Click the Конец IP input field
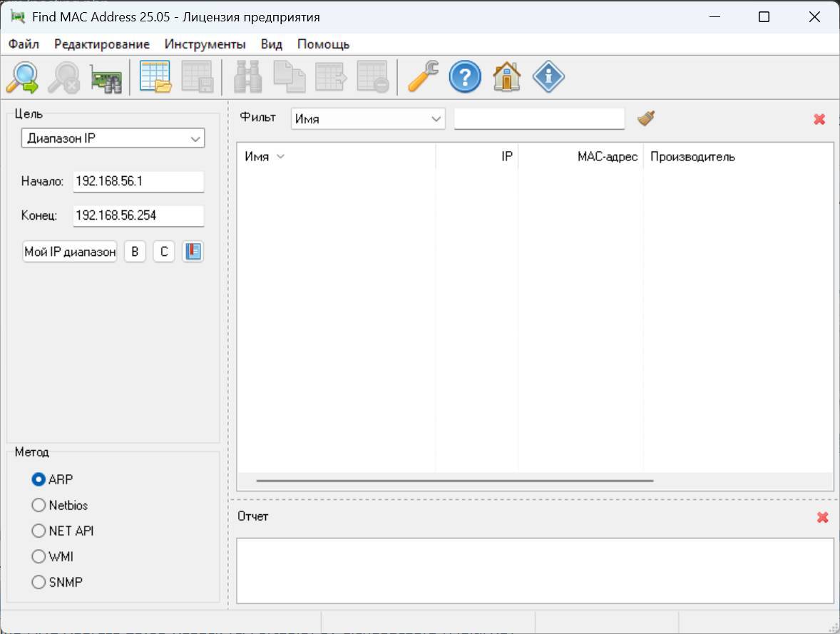The height and width of the screenshot is (634, 840). 139,215
